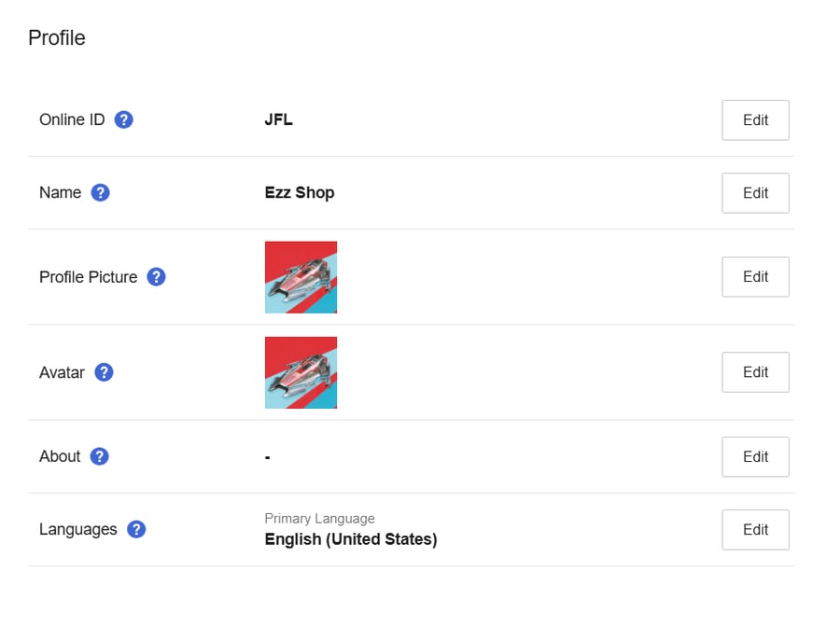This screenshot has width=840, height=641.
Task: Click the Online ID value JFL
Action: click(278, 119)
